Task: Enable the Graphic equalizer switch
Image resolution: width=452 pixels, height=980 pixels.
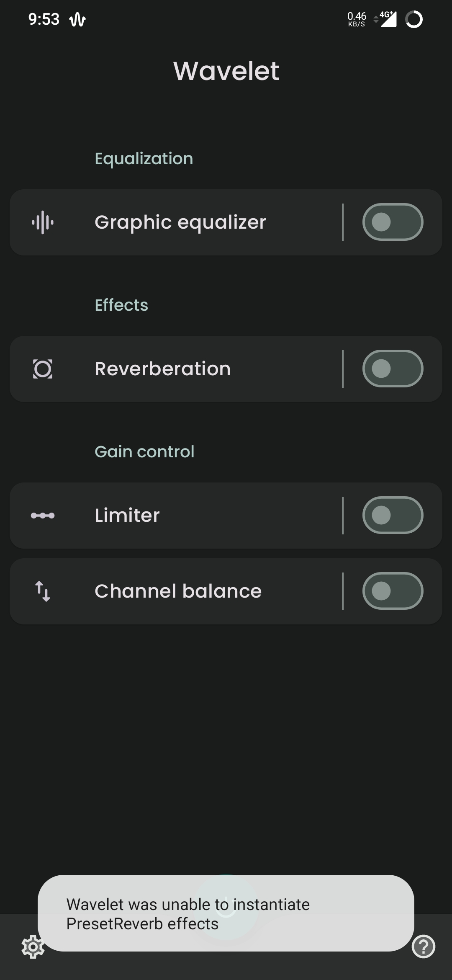Action: tap(393, 222)
